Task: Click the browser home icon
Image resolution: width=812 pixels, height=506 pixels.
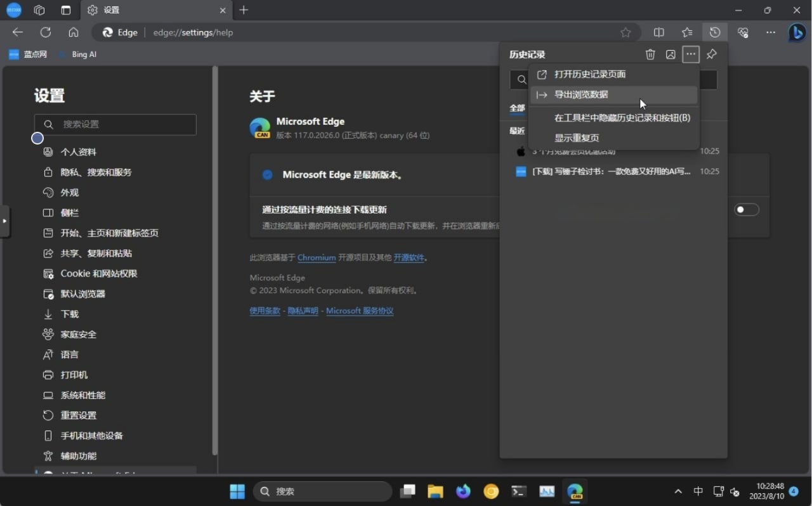Action: point(73,32)
